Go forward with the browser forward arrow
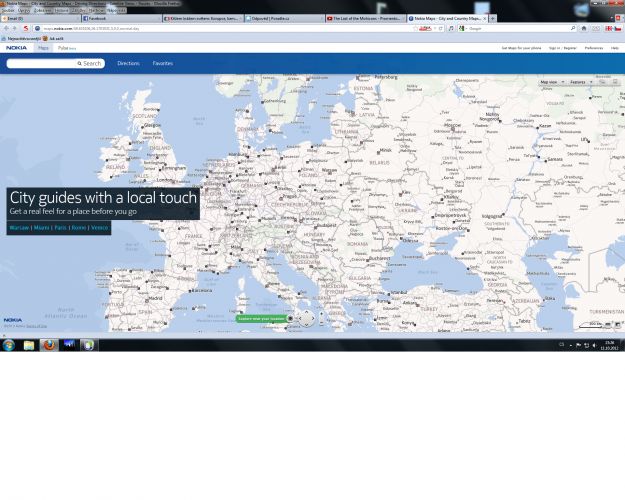 pos(15,28)
